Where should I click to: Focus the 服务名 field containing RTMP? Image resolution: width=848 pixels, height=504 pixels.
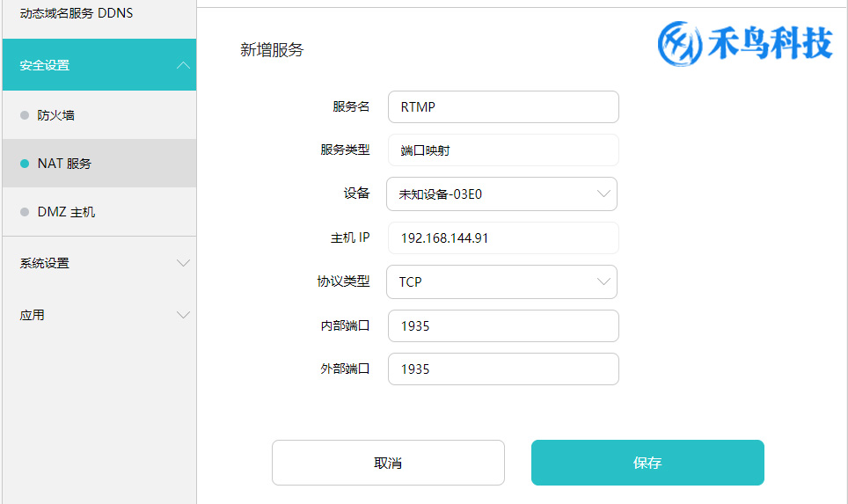click(x=503, y=107)
